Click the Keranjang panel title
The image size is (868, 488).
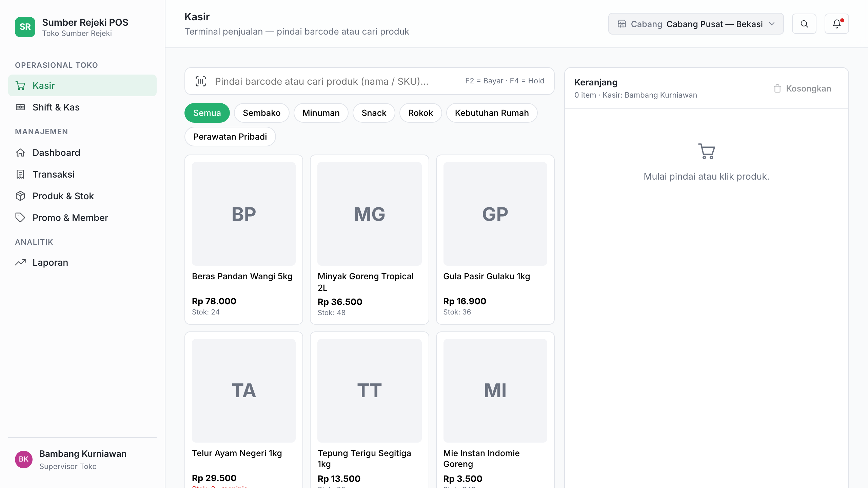[x=596, y=82]
